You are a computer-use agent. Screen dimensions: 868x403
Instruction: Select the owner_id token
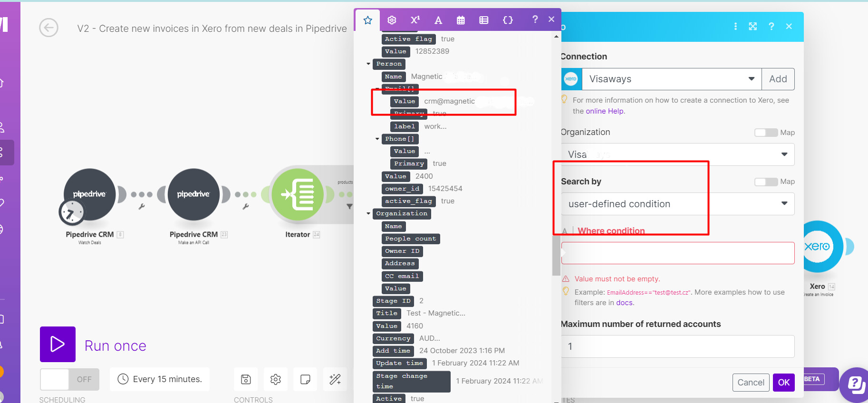(x=402, y=189)
